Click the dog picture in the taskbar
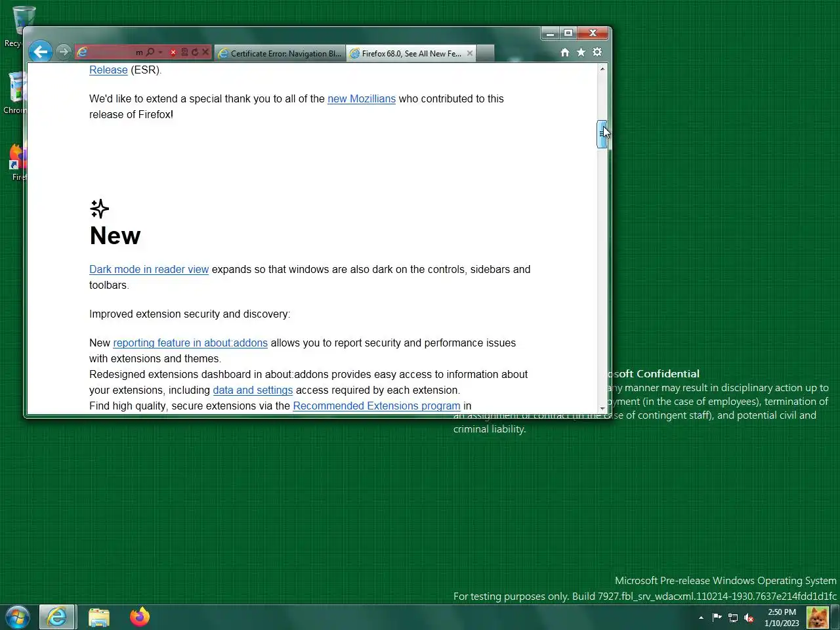Image resolution: width=840 pixels, height=630 pixels. tap(817, 618)
